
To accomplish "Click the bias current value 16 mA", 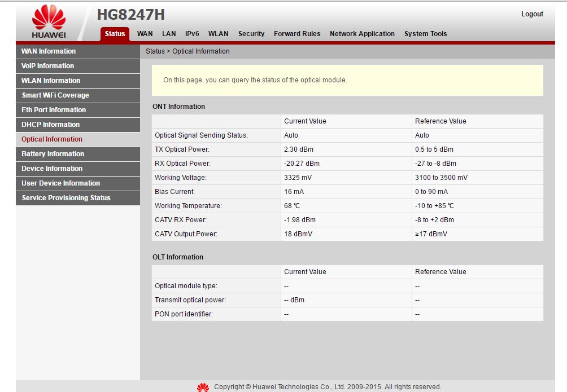I will coord(294,192).
